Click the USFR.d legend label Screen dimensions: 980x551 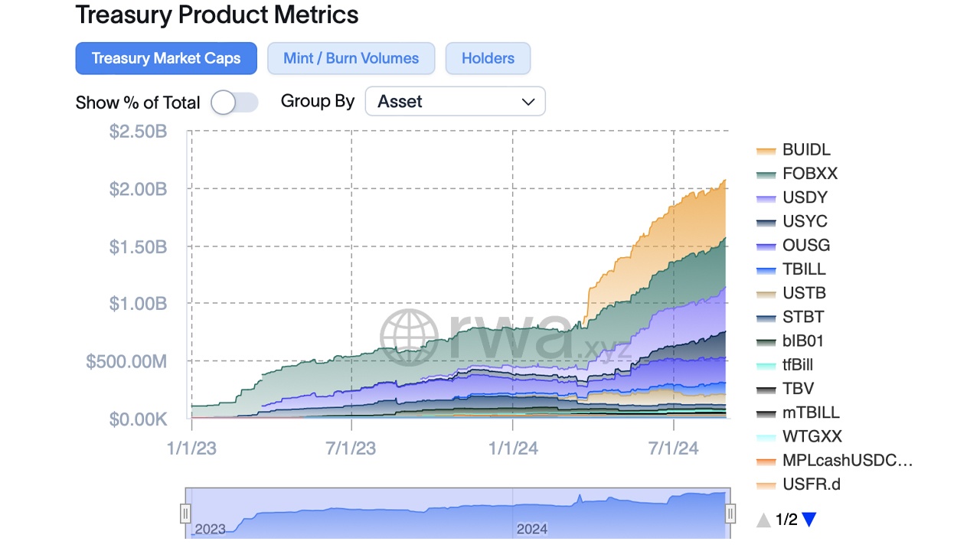coord(810,484)
